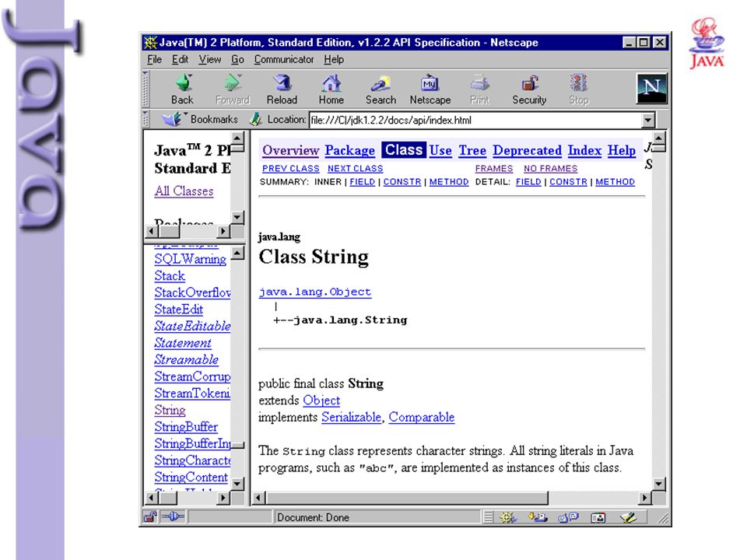Click the Location URL field

point(475,120)
